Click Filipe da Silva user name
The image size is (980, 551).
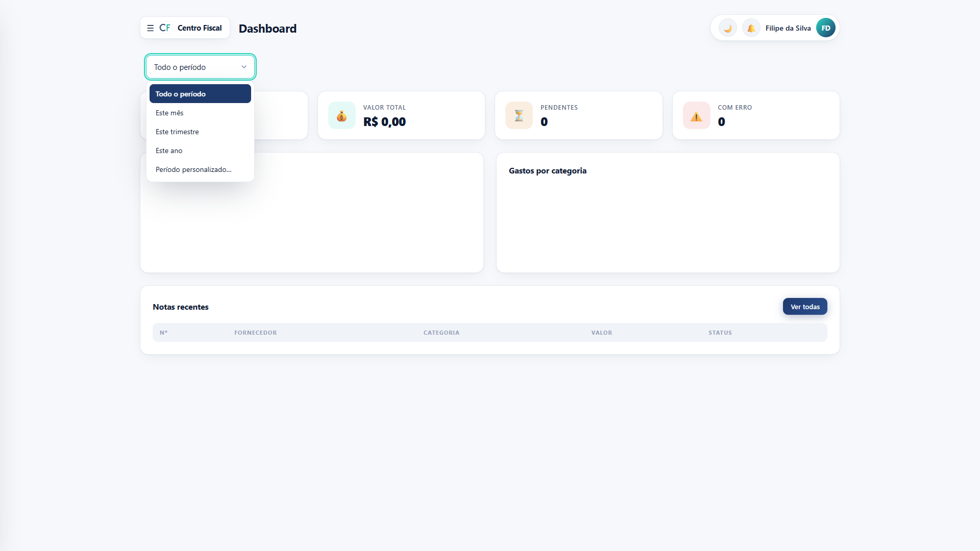point(788,28)
